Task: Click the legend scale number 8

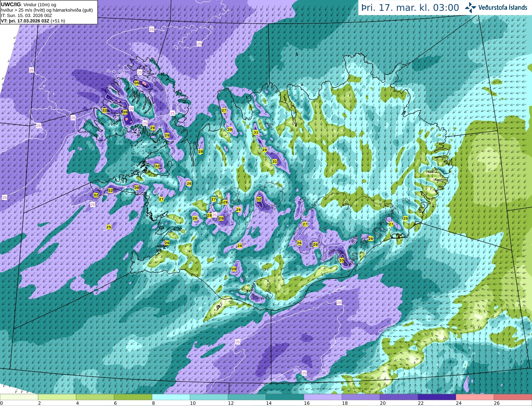Action: [x=153, y=403]
